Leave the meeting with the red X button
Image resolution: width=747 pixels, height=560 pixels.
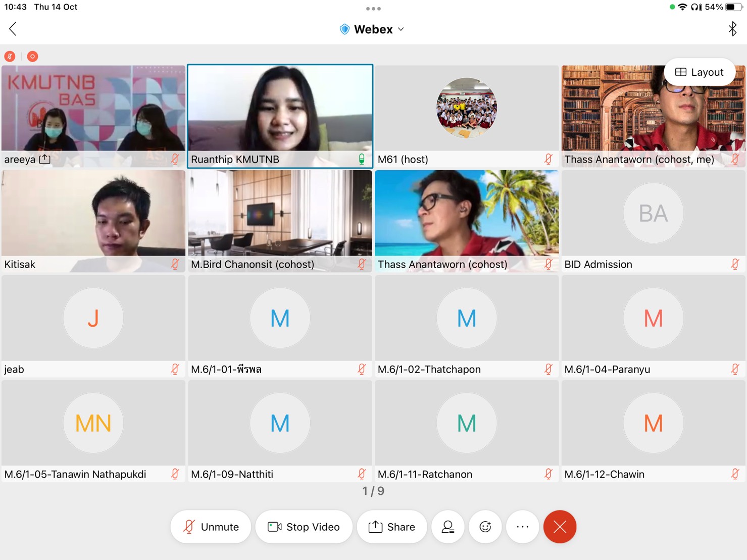(560, 527)
